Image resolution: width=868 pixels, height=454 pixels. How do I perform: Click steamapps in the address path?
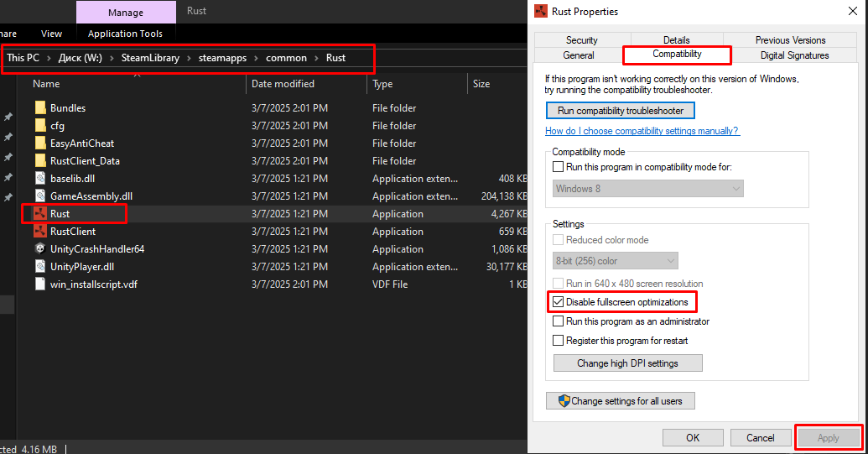(222, 58)
